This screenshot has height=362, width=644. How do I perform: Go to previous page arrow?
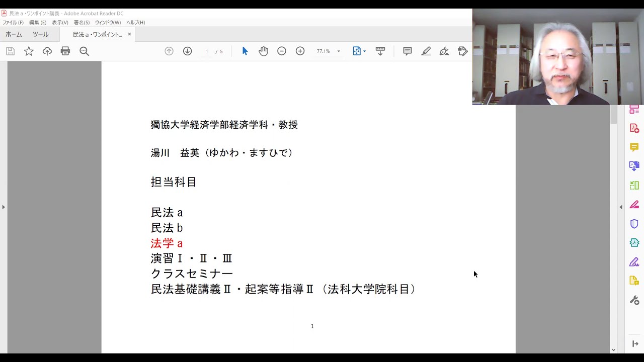(169, 51)
